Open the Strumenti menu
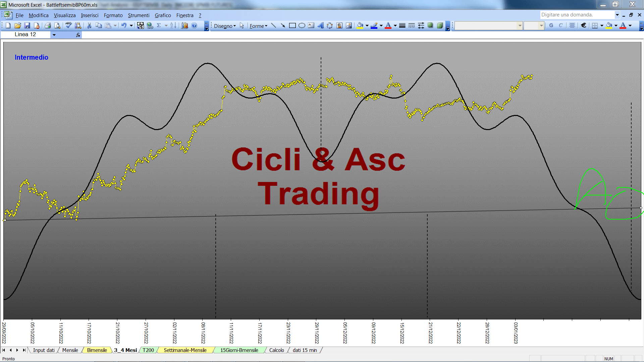644x362 pixels. pos(139,15)
